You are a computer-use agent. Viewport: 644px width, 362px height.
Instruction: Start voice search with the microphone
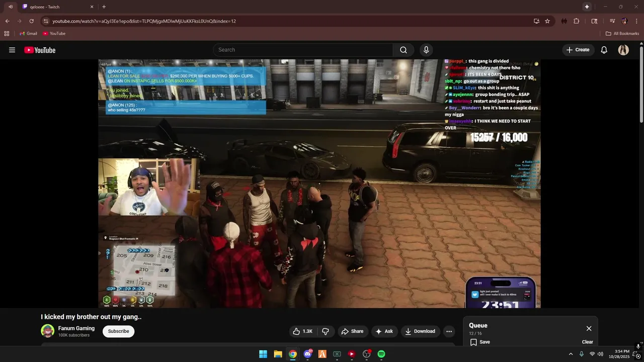point(426,50)
